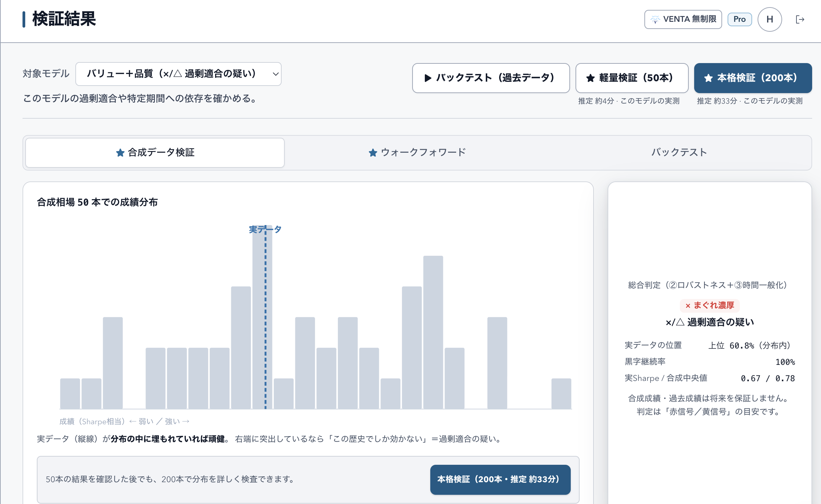821x504 pixels.
Task: Click the 実データ label above the dashed line
Action: click(265, 229)
